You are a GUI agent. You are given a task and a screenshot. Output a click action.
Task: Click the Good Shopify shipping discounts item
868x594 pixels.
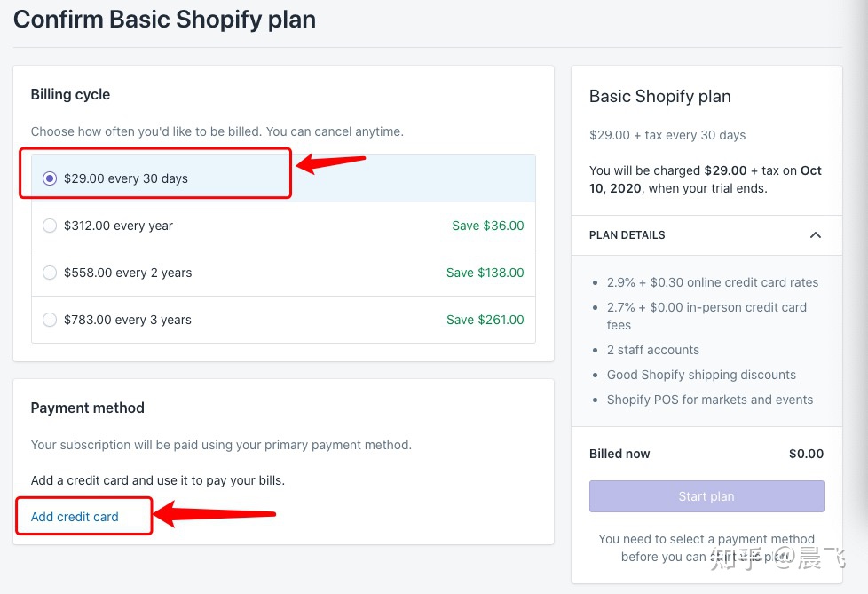coord(701,375)
